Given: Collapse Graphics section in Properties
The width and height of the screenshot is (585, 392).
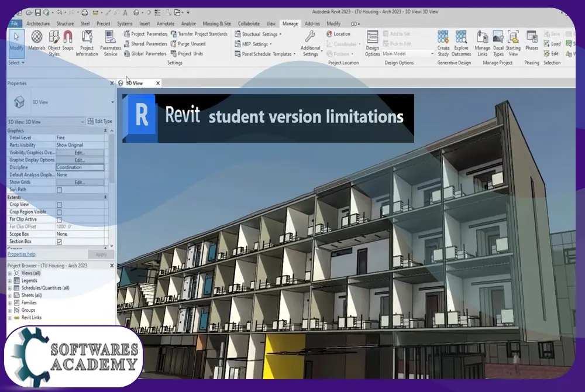Looking at the screenshot, I should pos(105,130).
